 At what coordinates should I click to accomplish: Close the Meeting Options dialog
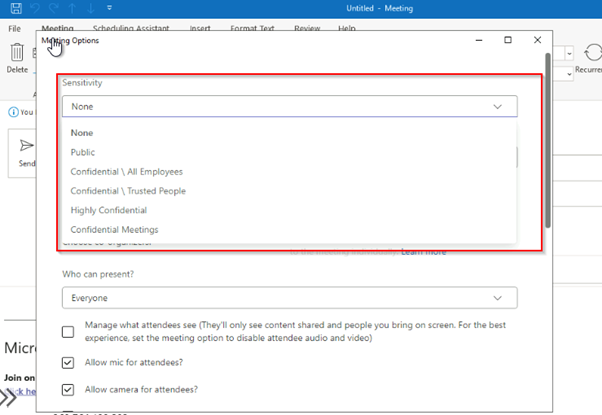[538, 40]
